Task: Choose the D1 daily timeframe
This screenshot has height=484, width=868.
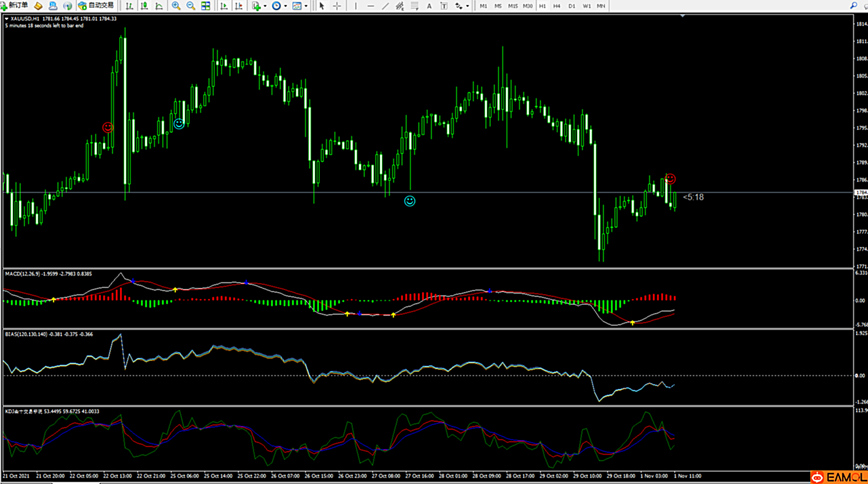Action: coord(572,6)
